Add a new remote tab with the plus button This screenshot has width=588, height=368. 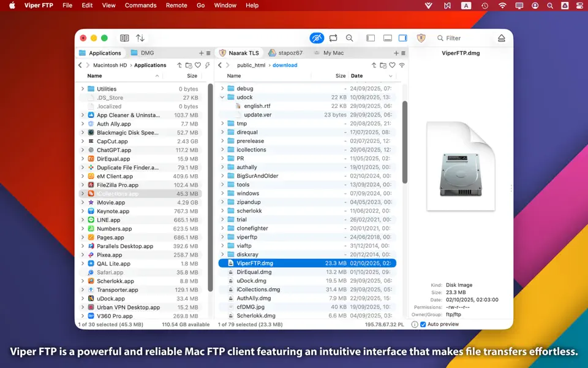point(396,53)
